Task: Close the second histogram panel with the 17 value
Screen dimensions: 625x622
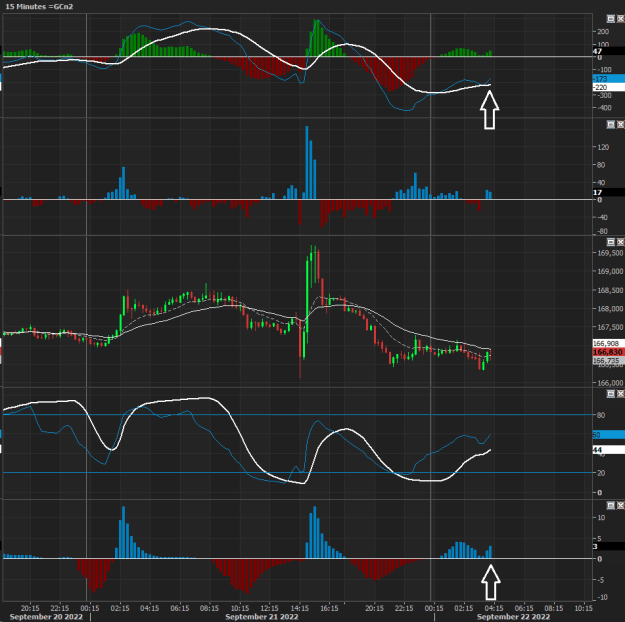Action: pyautogui.click(x=621, y=125)
